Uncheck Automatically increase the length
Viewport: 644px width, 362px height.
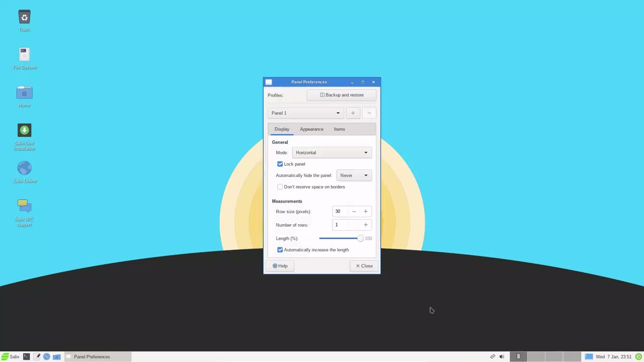280,250
